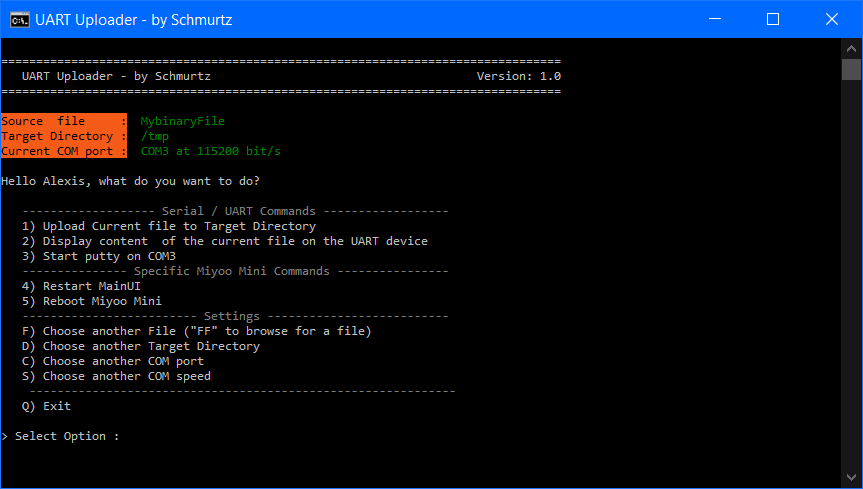This screenshot has width=863, height=489.
Task: Maximize the UART Uploader window
Action: (x=773, y=19)
